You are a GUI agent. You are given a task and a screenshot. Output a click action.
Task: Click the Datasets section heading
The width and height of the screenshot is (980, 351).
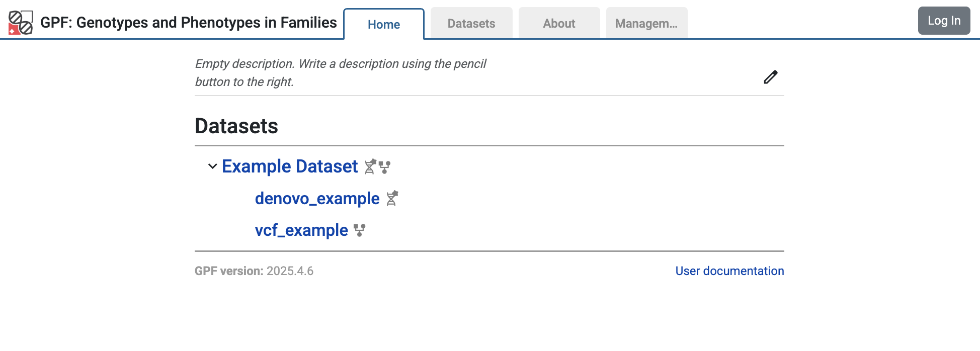[x=236, y=126]
